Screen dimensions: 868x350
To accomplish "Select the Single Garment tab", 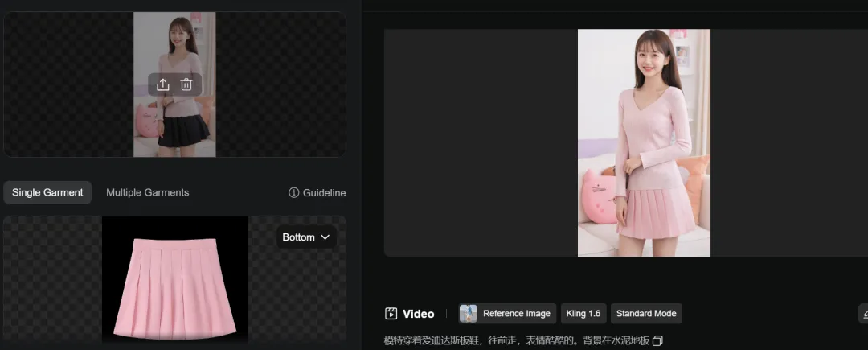I will [47, 193].
